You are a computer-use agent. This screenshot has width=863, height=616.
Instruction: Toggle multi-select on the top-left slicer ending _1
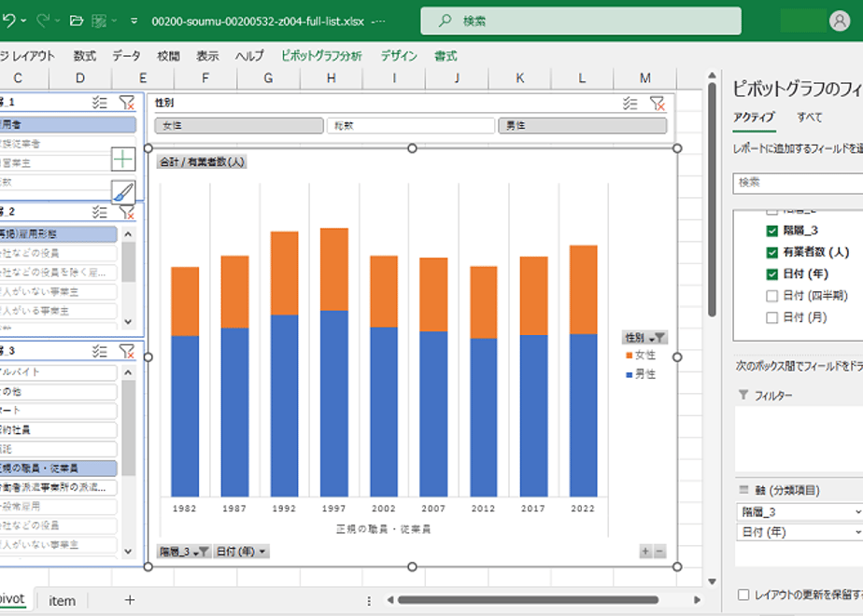(x=100, y=103)
